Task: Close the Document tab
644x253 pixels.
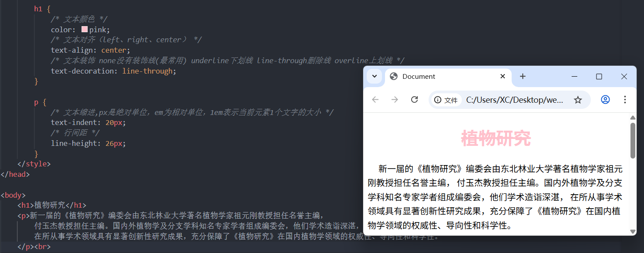Action: point(503,76)
